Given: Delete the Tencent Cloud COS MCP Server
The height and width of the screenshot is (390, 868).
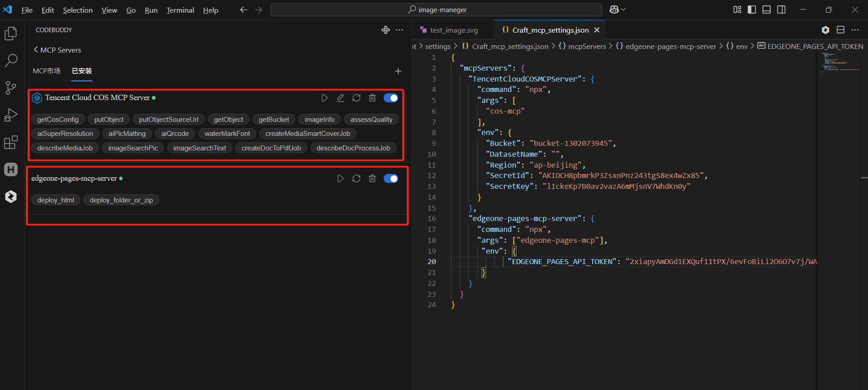Looking at the screenshot, I should (372, 98).
